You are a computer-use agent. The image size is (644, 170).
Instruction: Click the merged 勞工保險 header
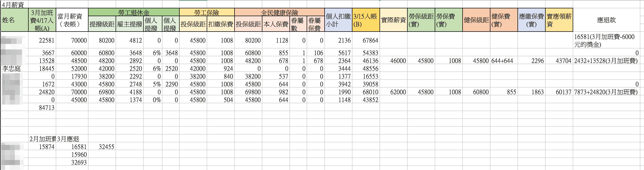[x=207, y=12]
